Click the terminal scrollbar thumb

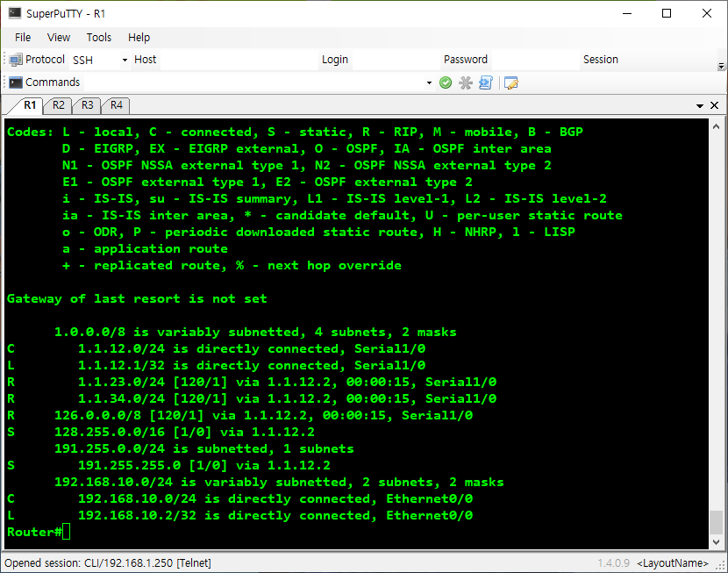pos(716,522)
